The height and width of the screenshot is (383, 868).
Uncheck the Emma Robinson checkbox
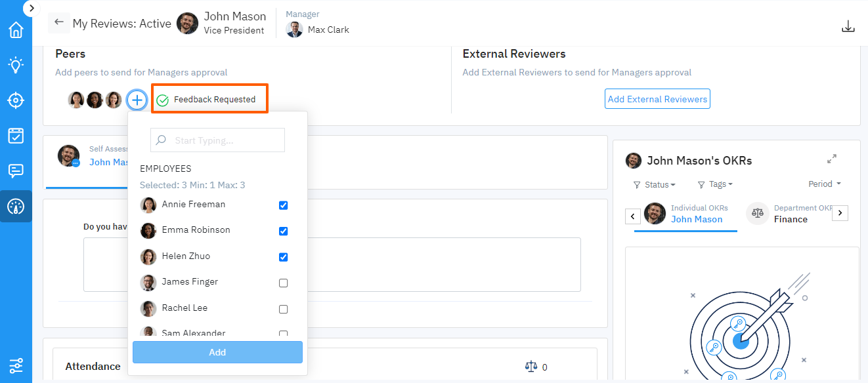point(284,231)
